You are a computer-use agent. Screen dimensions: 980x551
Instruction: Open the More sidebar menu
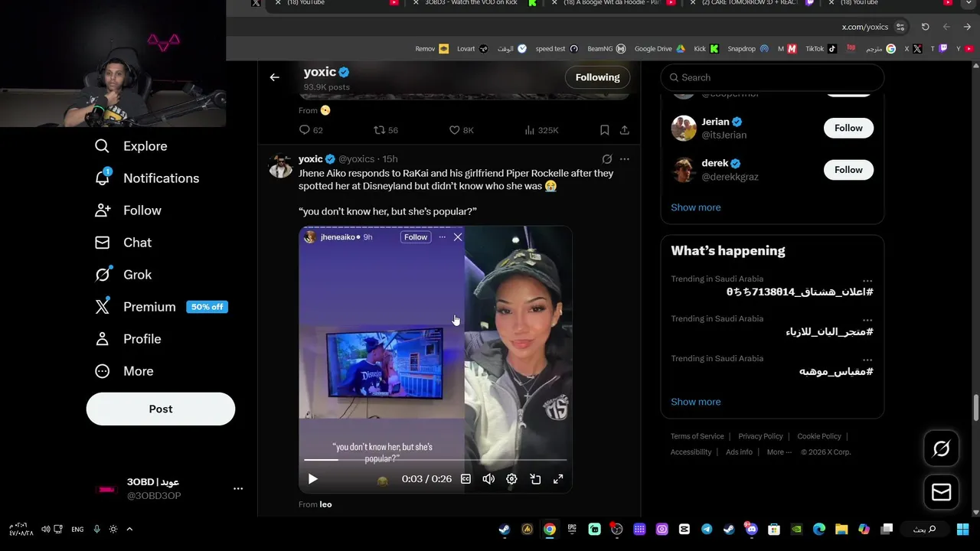click(124, 371)
